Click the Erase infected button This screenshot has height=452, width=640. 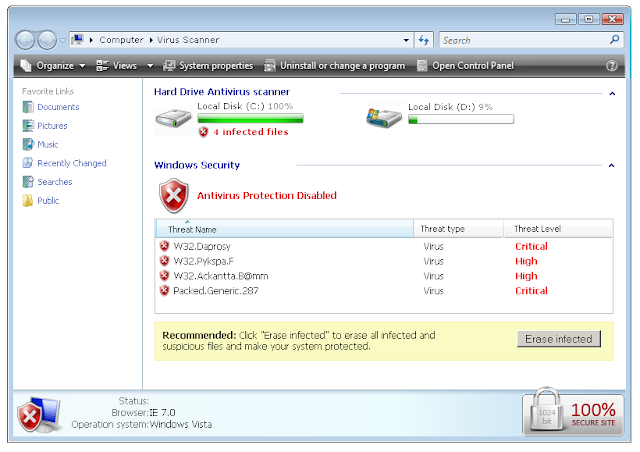click(x=558, y=339)
